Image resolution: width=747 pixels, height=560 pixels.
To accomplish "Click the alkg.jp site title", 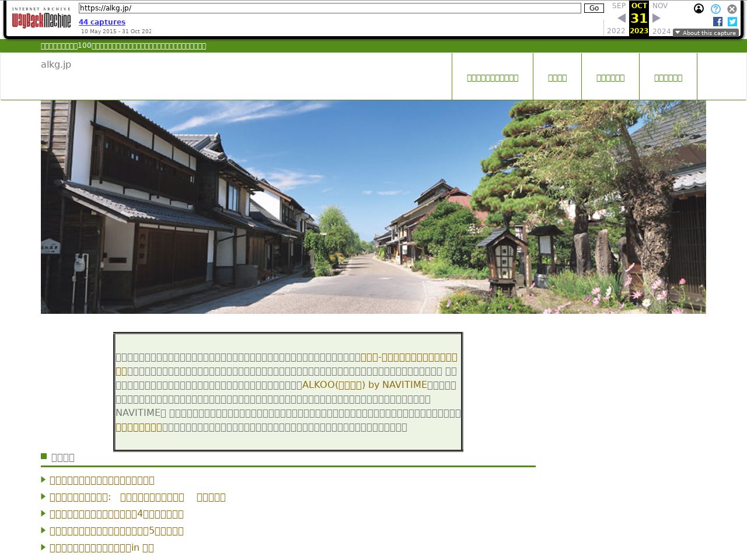I will (x=56, y=64).
